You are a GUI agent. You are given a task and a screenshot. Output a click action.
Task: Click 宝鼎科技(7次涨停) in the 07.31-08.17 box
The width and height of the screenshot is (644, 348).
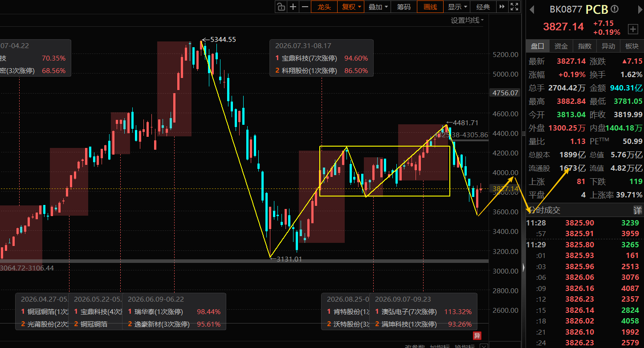(309, 58)
